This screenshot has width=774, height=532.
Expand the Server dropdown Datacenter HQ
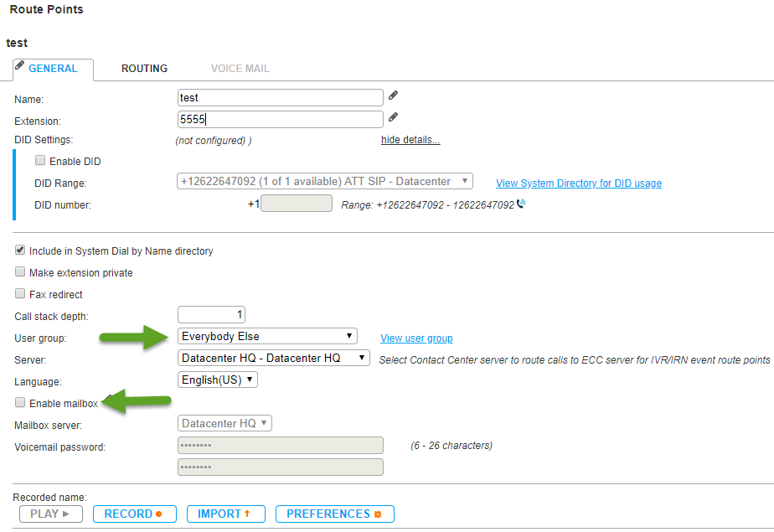273,358
